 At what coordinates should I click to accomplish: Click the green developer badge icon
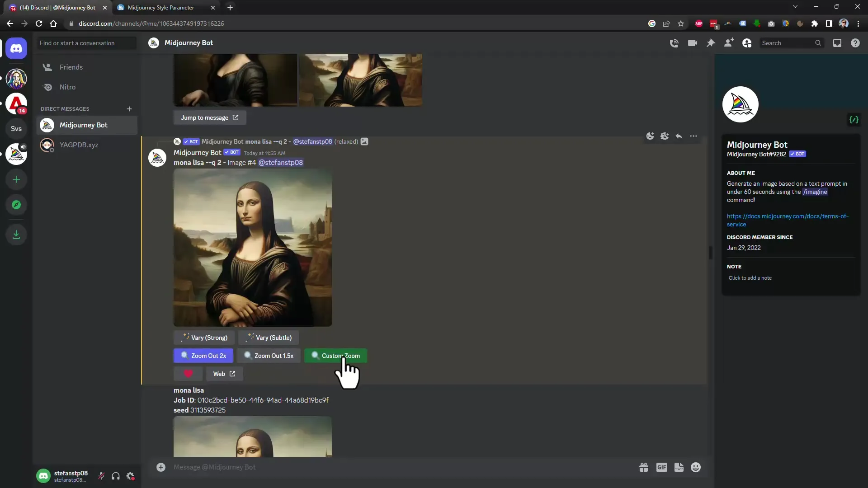(854, 120)
